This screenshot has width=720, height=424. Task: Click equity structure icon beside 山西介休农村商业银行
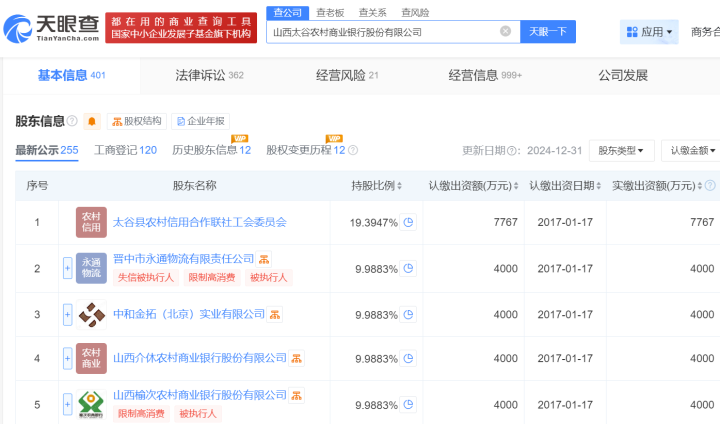click(x=297, y=358)
